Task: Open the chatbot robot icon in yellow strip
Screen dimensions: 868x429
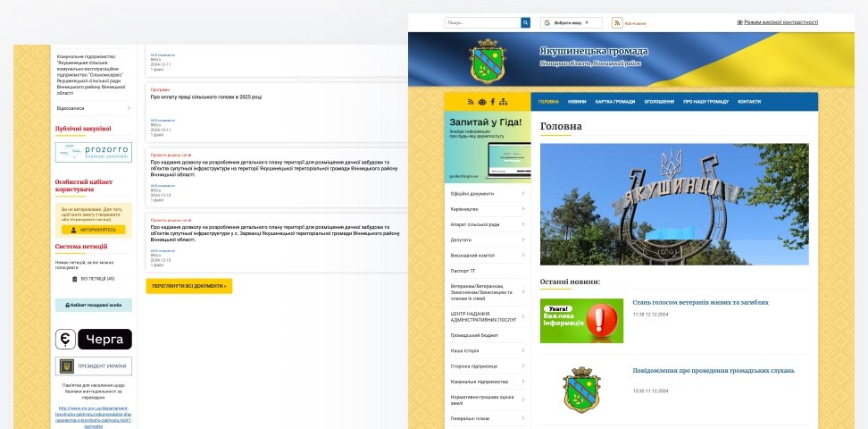Action: point(481,102)
